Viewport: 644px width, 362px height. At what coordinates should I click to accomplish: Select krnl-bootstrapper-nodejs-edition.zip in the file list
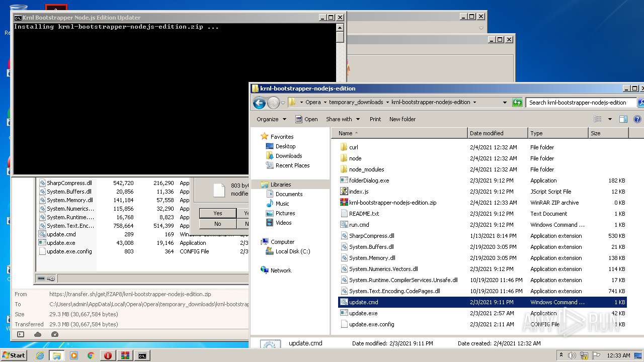(392, 203)
